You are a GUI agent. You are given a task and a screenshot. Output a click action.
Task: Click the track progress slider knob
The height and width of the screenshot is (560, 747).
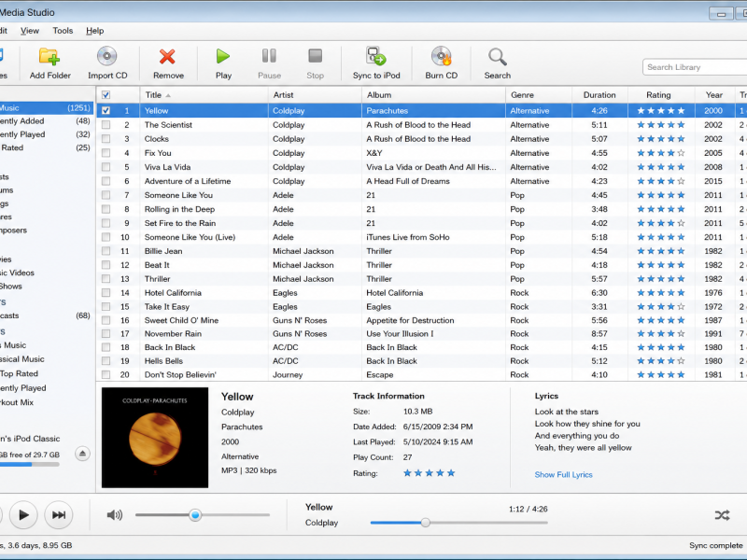pyautogui.click(x=426, y=523)
